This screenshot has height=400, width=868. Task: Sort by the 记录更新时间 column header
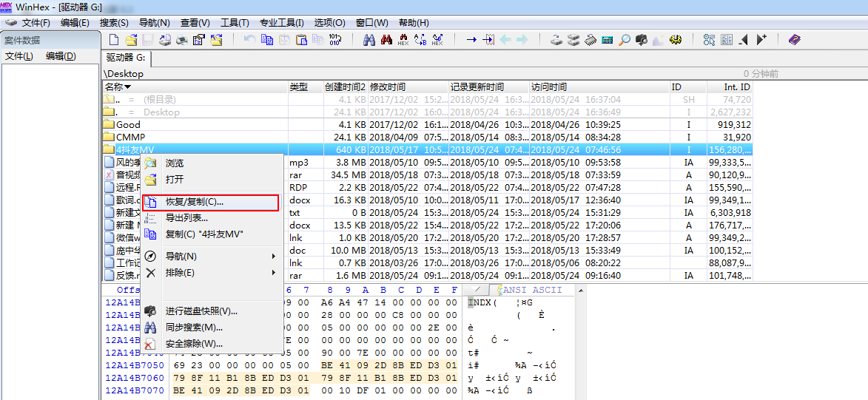click(x=489, y=87)
